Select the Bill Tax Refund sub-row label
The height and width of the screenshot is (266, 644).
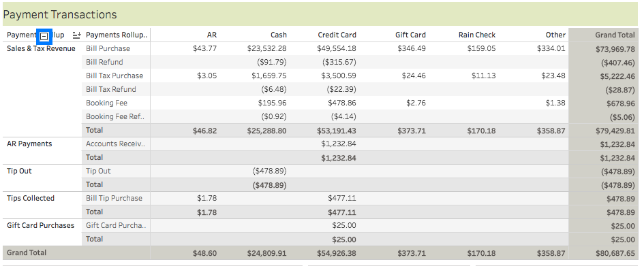(111, 89)
